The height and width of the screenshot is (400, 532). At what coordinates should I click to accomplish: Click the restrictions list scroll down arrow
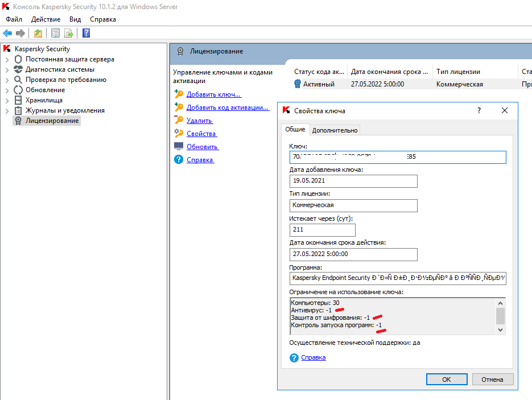click(501, 330)
